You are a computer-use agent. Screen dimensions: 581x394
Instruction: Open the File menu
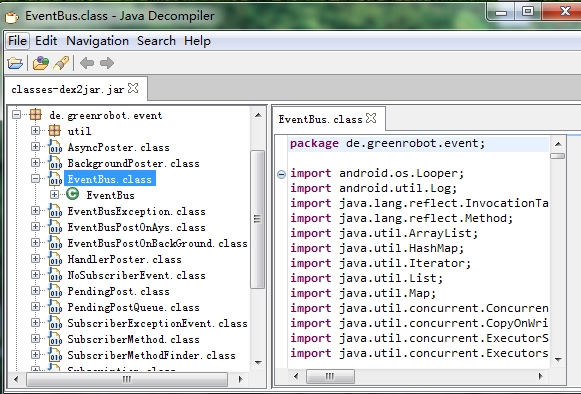(x=17, y=40)
